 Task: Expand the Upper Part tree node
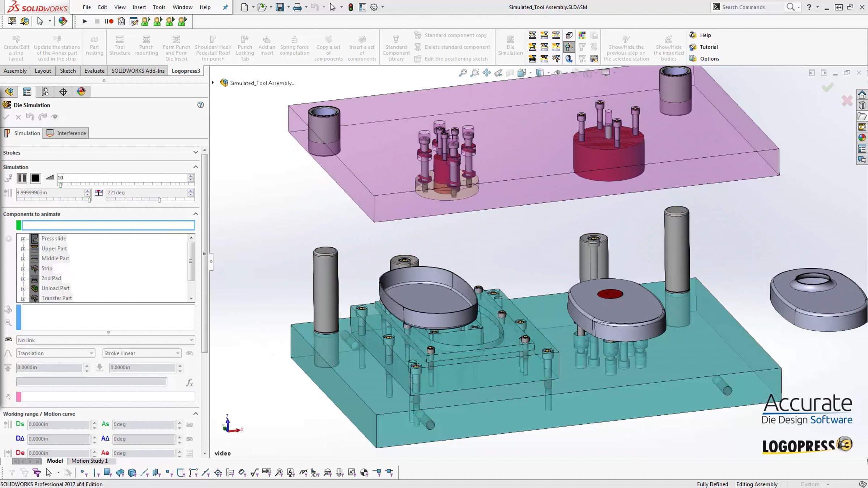tap(24, 249)
